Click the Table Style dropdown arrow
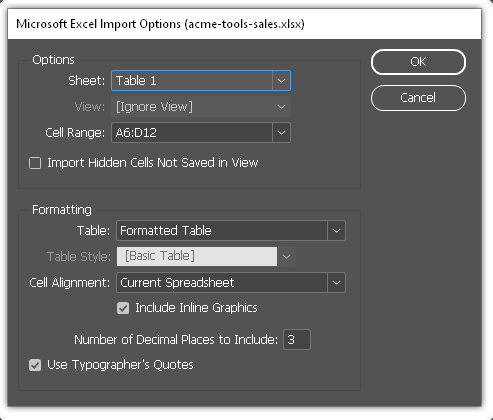Image resolution: width=493 pixels, height=420 pixels. [286, 257]
